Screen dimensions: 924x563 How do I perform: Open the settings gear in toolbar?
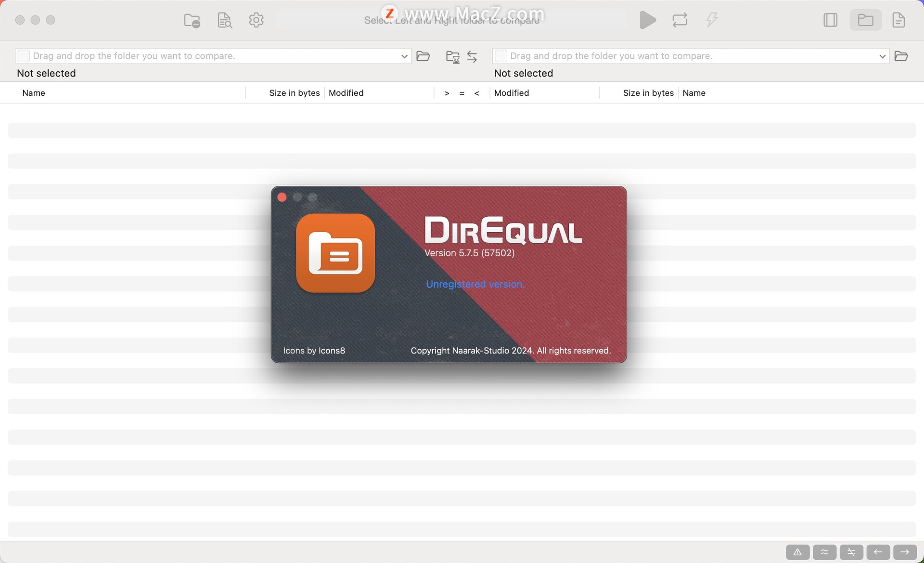[x=256, y=20]
